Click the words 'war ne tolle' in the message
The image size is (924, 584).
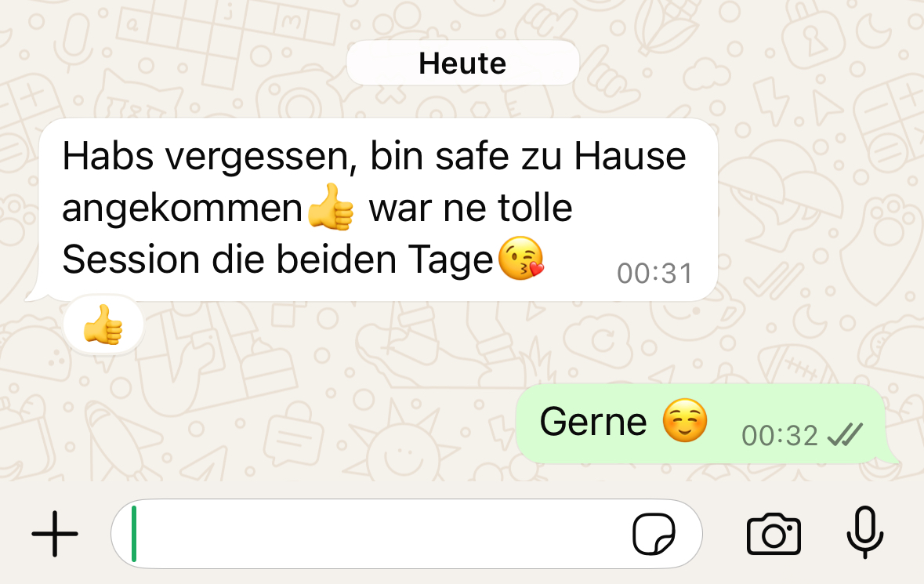pos(471,208)
